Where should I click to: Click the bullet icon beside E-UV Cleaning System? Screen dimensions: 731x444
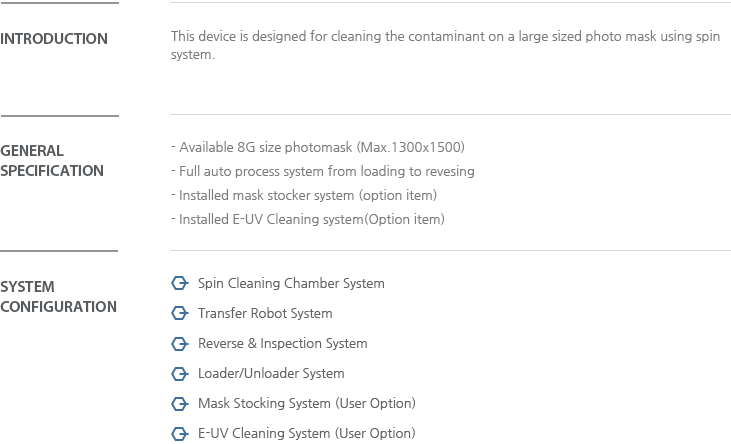(x=179, y=433)
